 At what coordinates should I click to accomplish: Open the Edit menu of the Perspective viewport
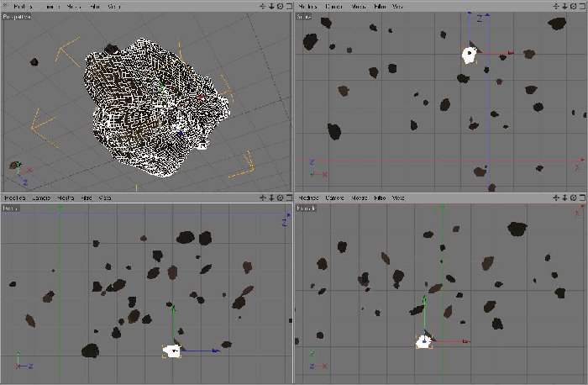pos(23,7)
